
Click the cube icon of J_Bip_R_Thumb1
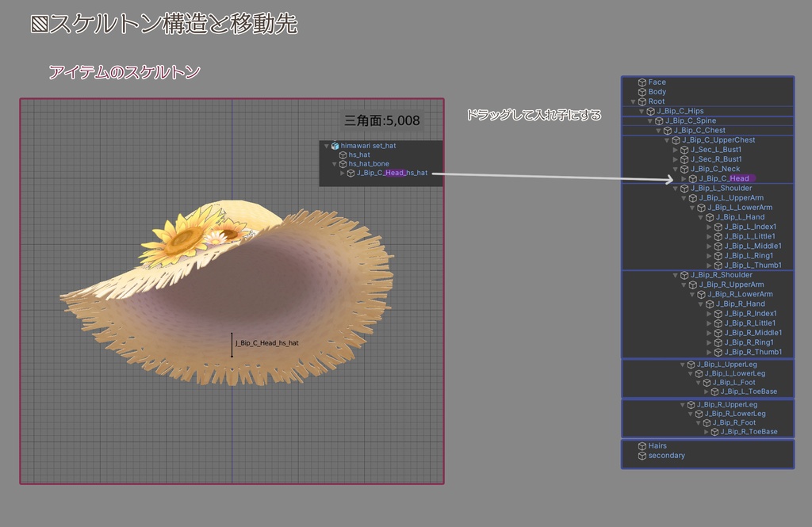[718, 352]
